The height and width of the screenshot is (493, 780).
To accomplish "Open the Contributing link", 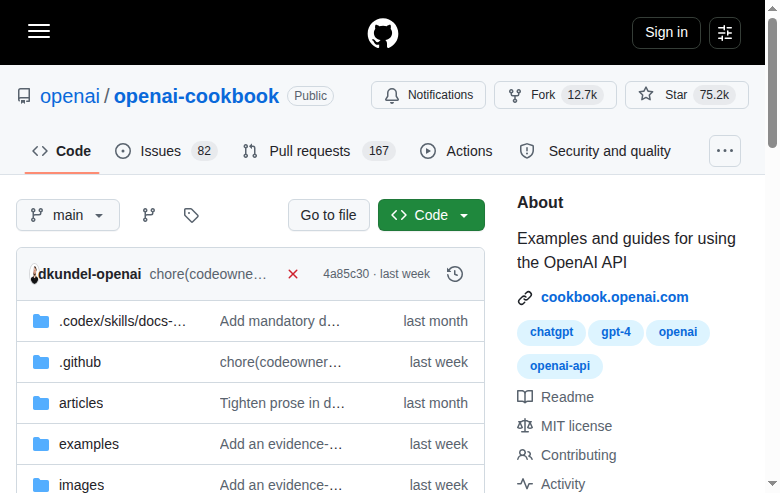I will 579,455.
